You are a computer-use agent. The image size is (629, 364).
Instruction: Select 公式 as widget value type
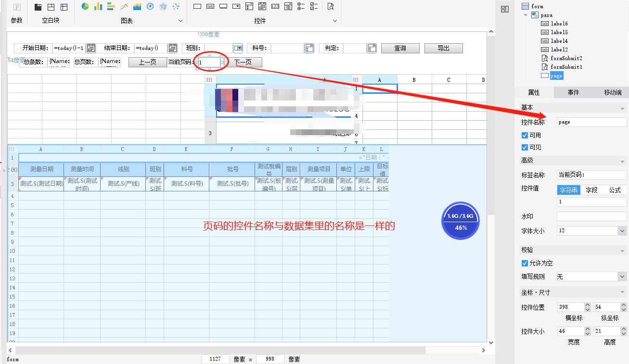click(615, 190)
